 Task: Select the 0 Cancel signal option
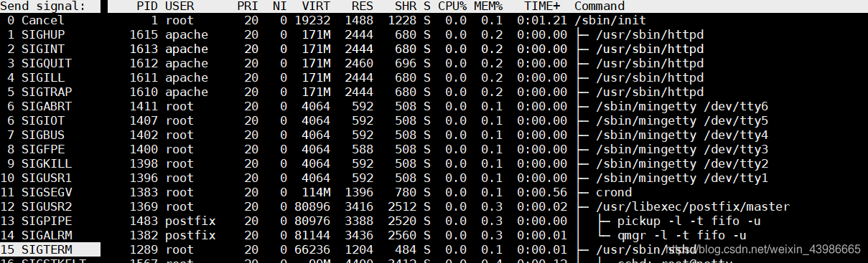[x=50, y=20]
